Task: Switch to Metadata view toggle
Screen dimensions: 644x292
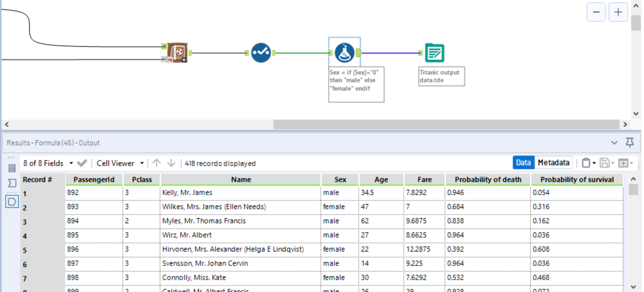Action: pyautogui.click(x=554, y=163)
